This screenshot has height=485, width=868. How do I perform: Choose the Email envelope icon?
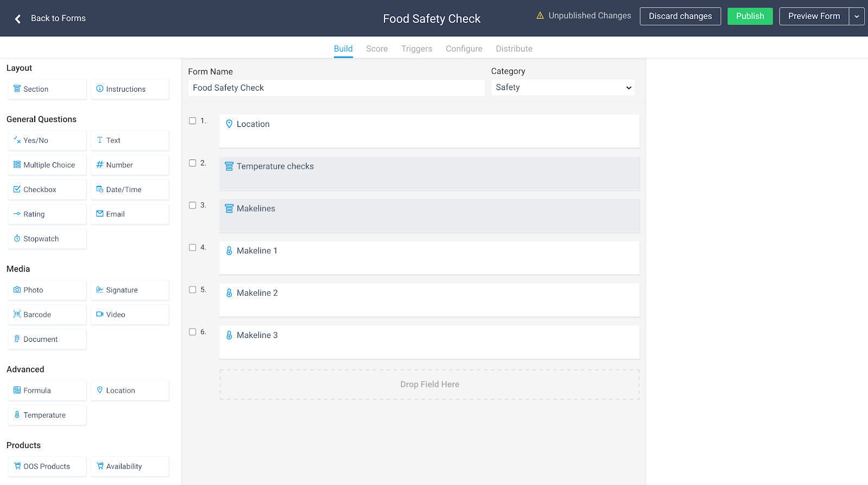[x=100, y=214]
